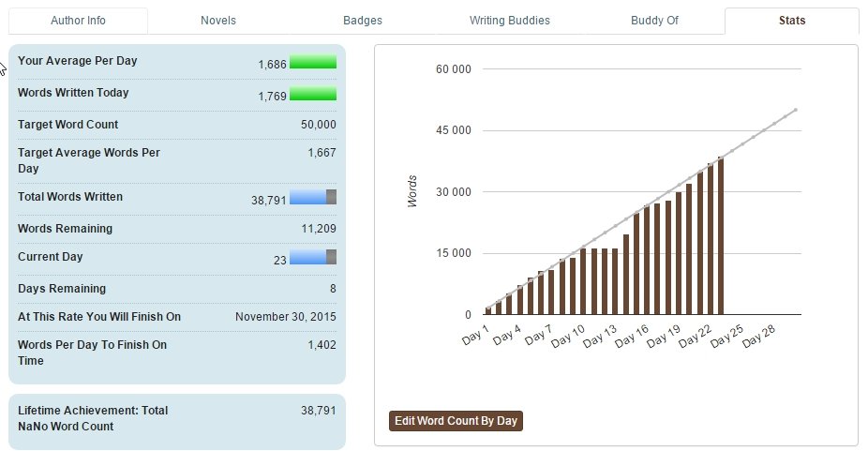Switch to the Novels tab
The image size is (868, 451).
point(218,21)
